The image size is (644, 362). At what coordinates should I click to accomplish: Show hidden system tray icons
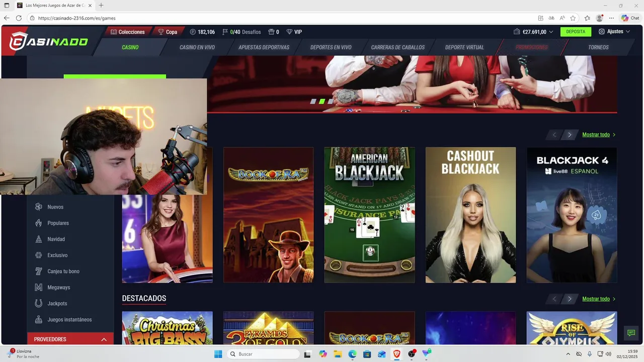(569, 354)
